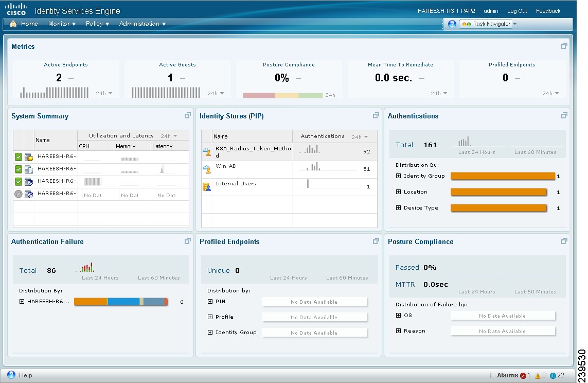Click the Win-AD identity store icon
The width and height of the screenshot is (588, 383).
(x=207, y=169)
